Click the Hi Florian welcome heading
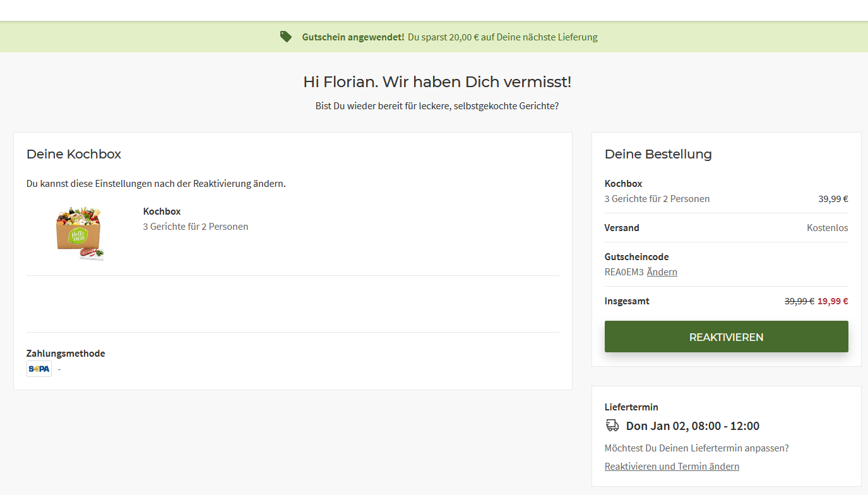Screen dimensions: 868x495 pos(437,82)
